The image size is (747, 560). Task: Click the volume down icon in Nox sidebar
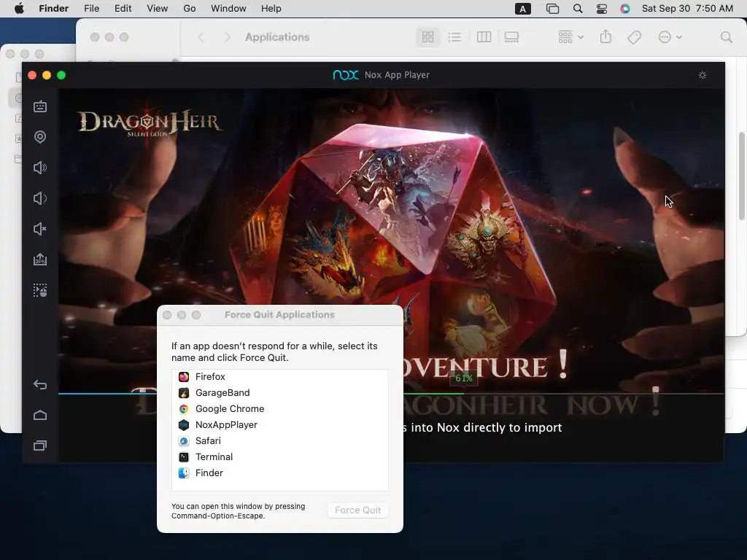click(40, 198)
